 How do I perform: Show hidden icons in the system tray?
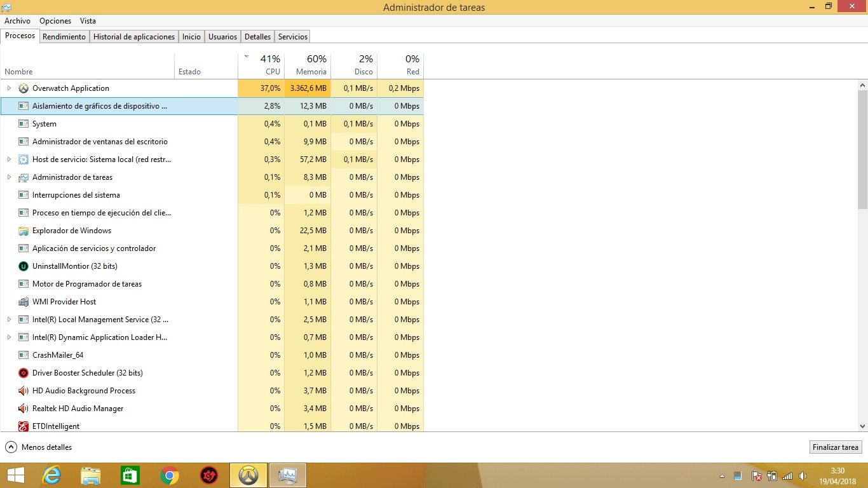tap(722, 475)
